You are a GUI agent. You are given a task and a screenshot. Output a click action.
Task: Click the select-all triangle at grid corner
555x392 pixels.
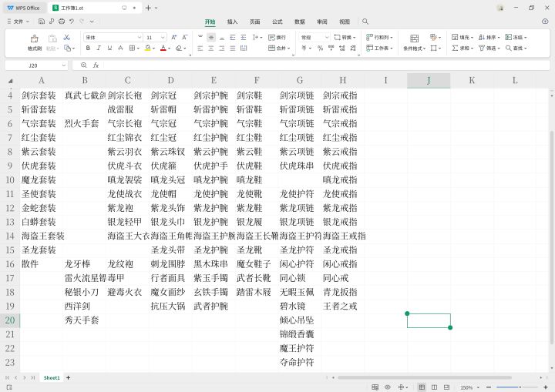tap(10, 81)
